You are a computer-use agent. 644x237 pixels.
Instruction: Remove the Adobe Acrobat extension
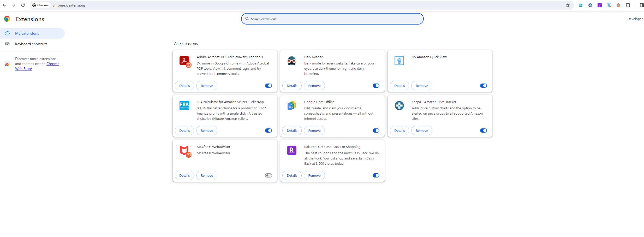pyautogui.click(x=207, y=86)
